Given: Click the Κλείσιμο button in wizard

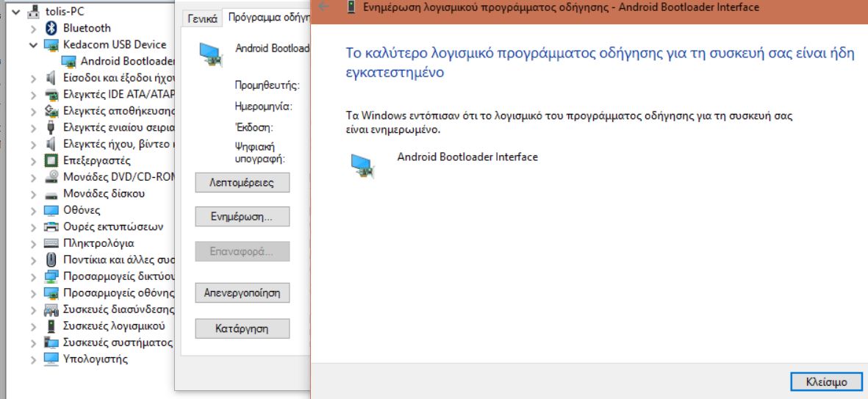Looking at the screenshot, I should click(826, 382).
